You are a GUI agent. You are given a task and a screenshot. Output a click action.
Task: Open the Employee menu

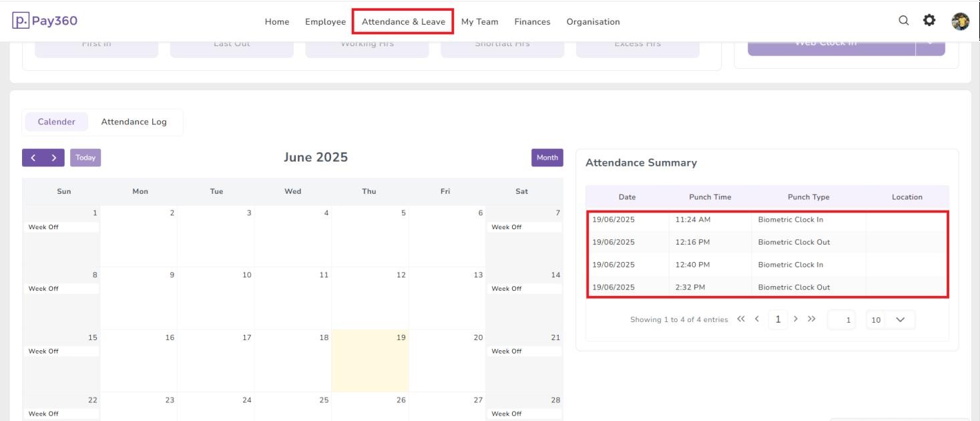point(326,21)
